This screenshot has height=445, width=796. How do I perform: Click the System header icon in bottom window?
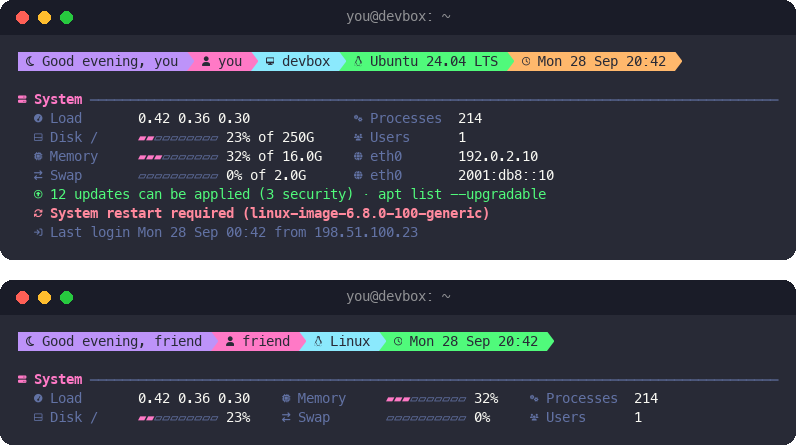(x=22, y=380)
